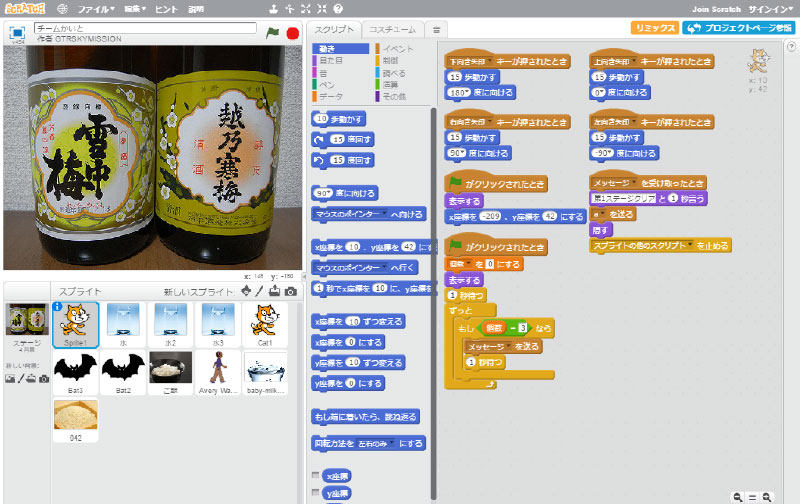
Task: Zoom out the scripts area
Action: (737, 497)
